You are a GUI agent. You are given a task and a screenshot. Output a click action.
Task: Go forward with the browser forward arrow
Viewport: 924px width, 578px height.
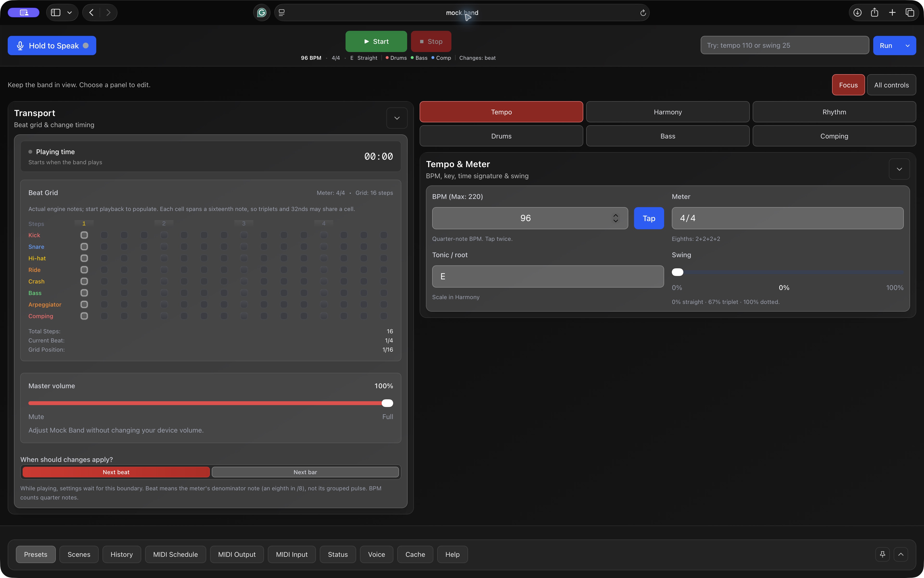pyautogui.click(x=109, y=13)
